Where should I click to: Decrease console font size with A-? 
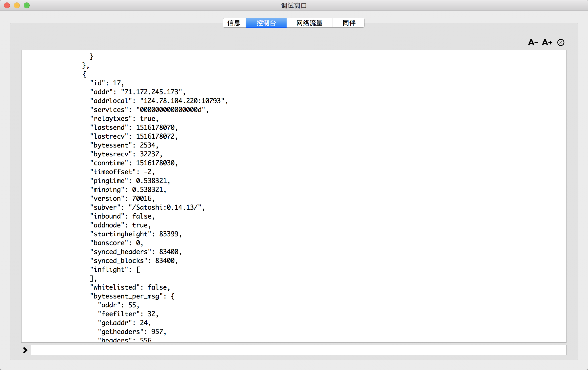tap(533, 42)
